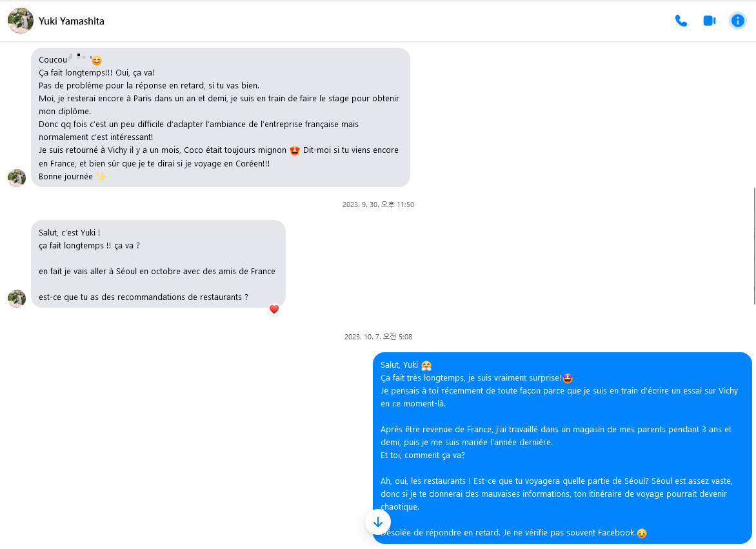Viewport: 756px width, 549px height.
Task: Click the heart-eyes emoji after 'mignon'
Action: point(295,151)
